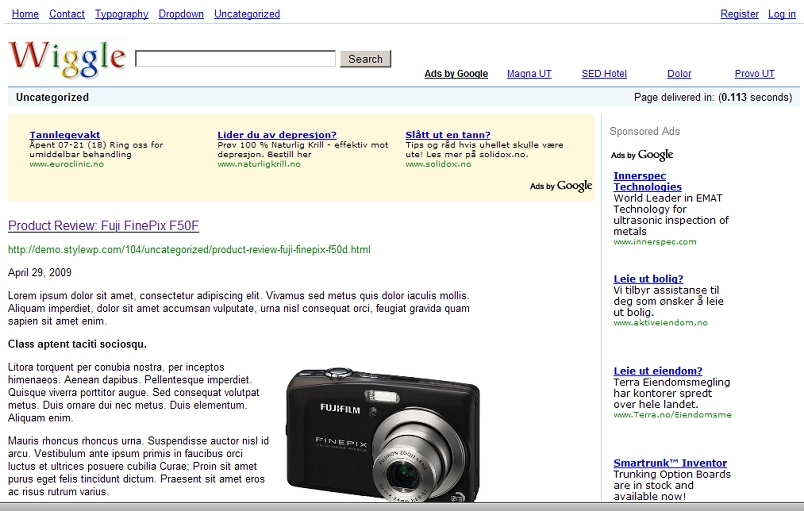
Task: Click the Search button
Action: tap(366, 59)
